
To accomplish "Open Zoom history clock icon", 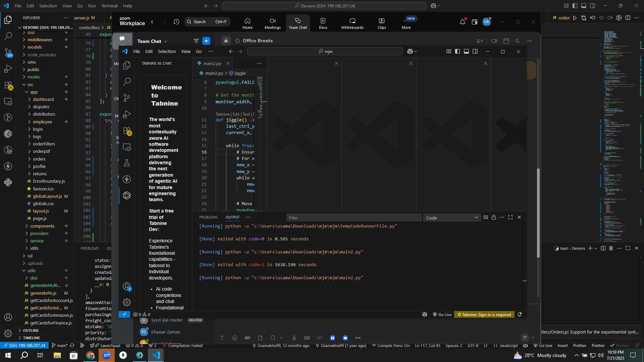I will (x=176, y=22).
